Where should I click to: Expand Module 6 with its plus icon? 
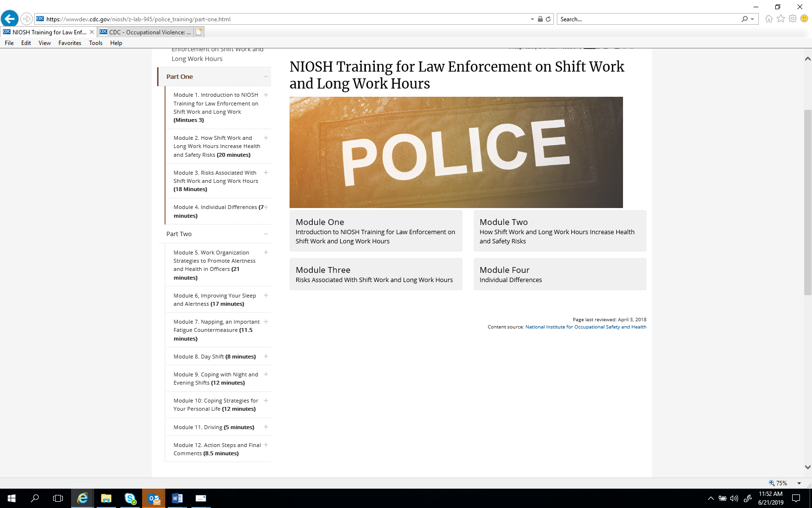click(x=266, y=296)
